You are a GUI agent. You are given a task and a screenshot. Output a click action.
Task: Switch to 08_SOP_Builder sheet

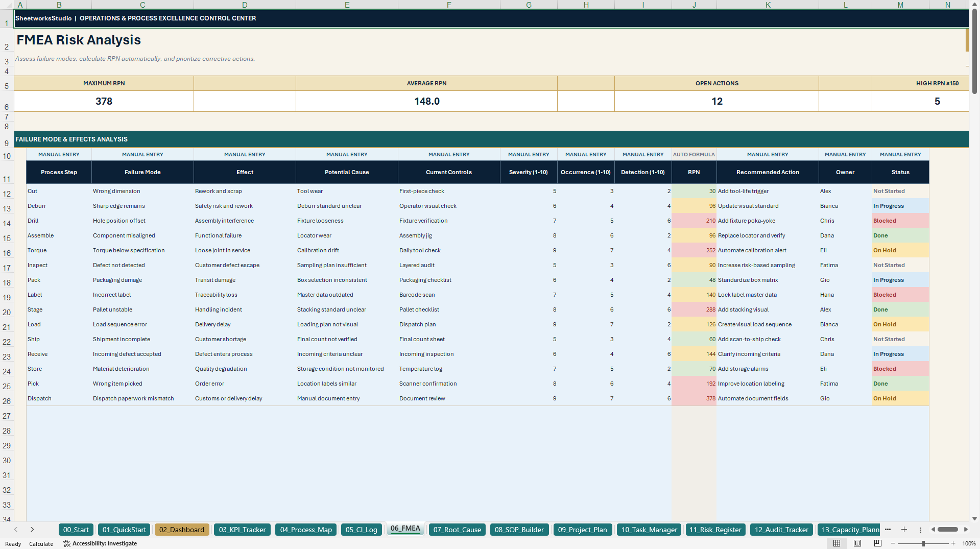(519, 530)
